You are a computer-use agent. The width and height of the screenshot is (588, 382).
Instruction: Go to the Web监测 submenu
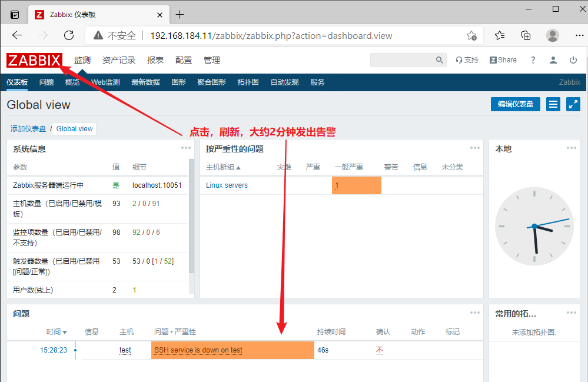(x=105, y=82)
